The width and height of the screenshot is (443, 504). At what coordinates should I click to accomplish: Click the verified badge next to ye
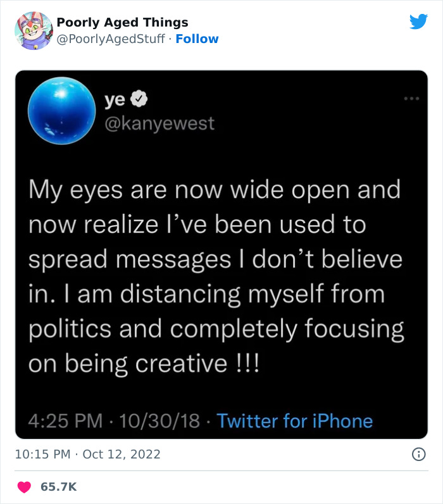pos(139,99)
